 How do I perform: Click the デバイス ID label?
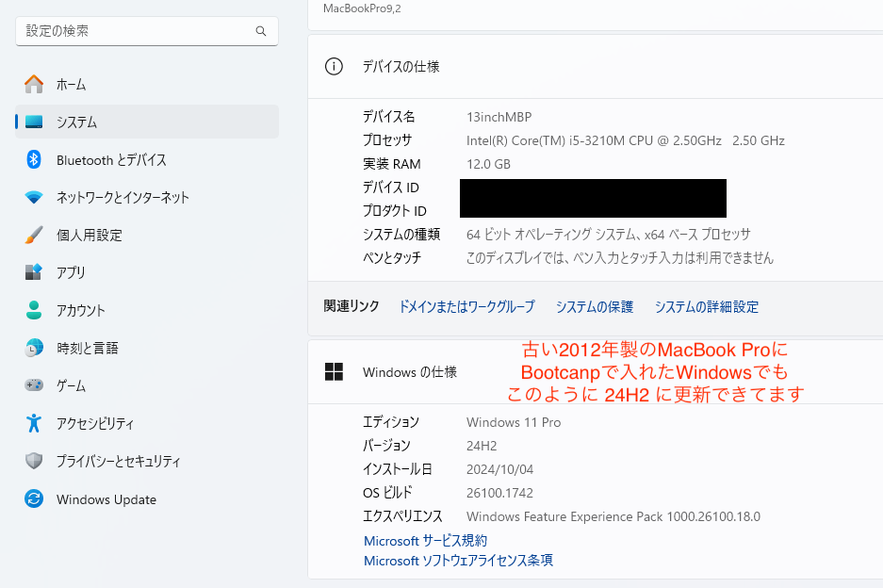391,188
